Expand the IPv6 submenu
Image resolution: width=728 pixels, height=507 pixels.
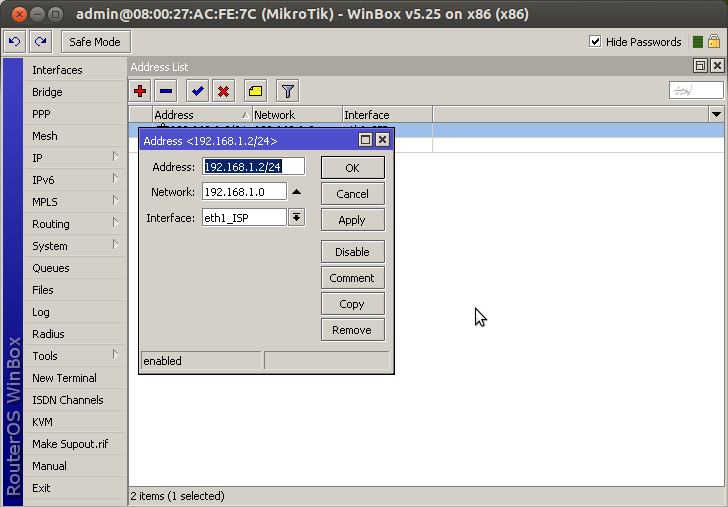pyautogui.click(x=74, y=180)
